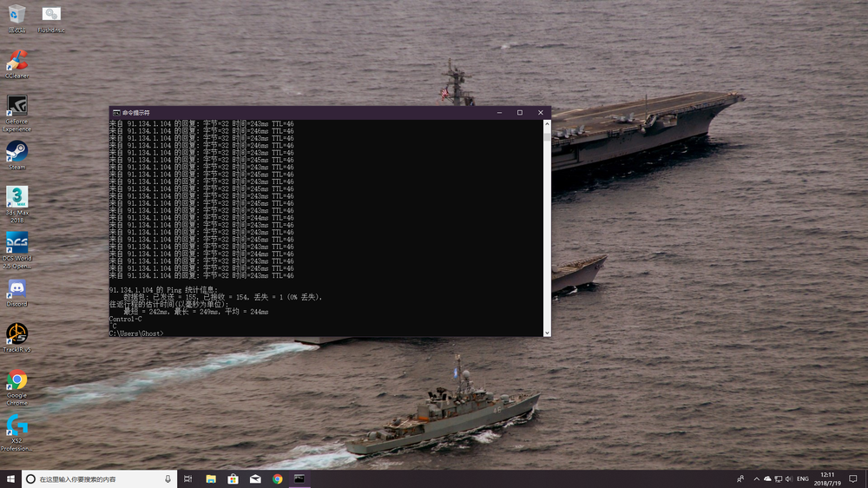Switch the ENG input language indicator

click(x=803, y=478)
